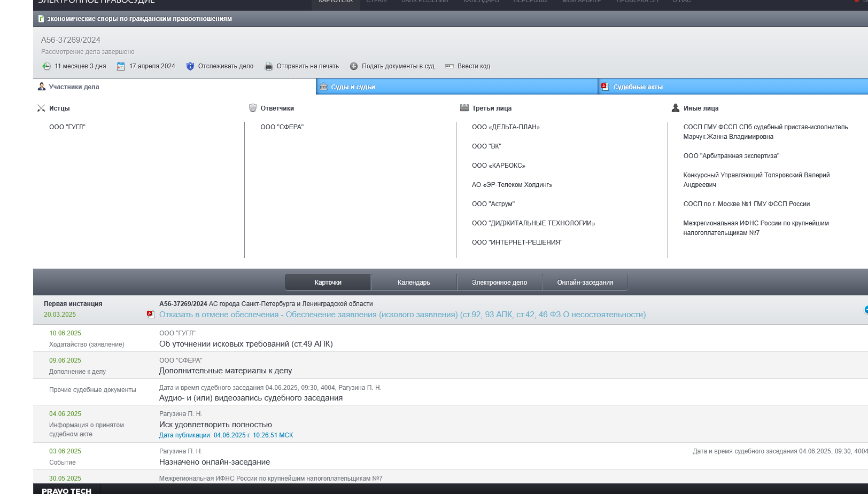The height and width of the screenshot is (494, 868).
Task: Click the calendar icon beside 17 апреля 2024
Action: (x=121, y=66)
